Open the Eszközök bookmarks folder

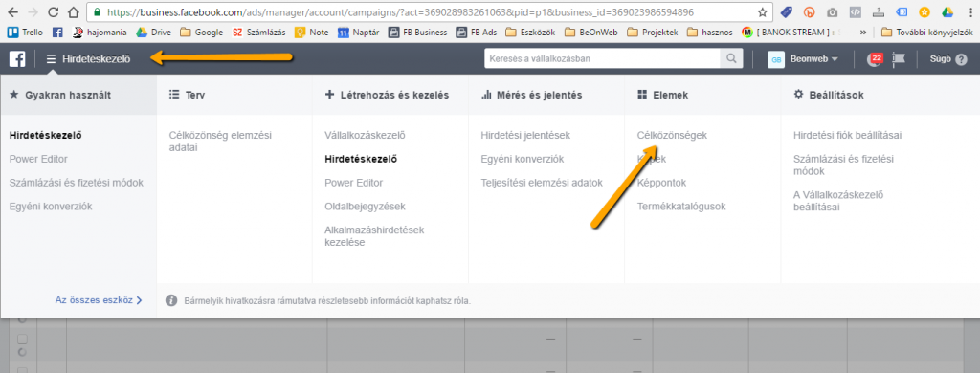pos(530,32)
